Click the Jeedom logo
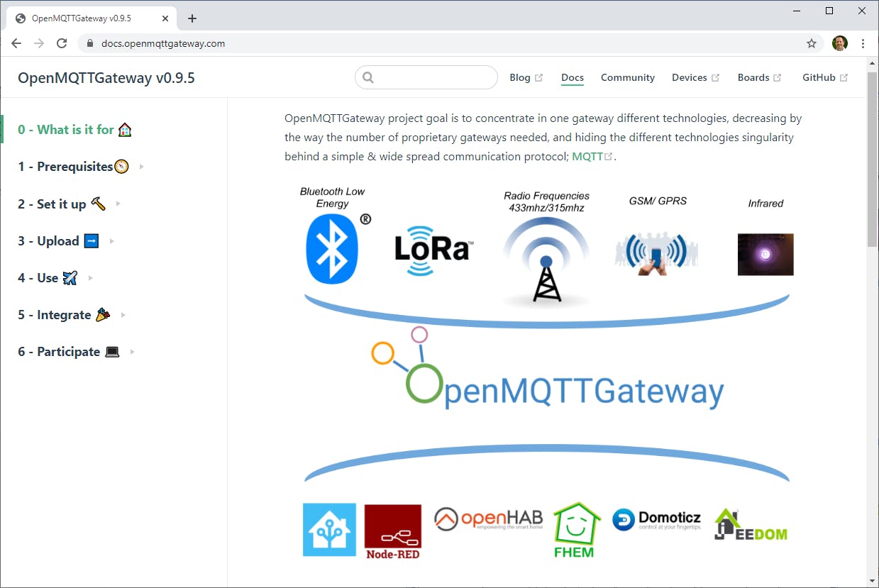Image resolution: width=879 pixels, height=588 pixels. [x=751, y=526]
